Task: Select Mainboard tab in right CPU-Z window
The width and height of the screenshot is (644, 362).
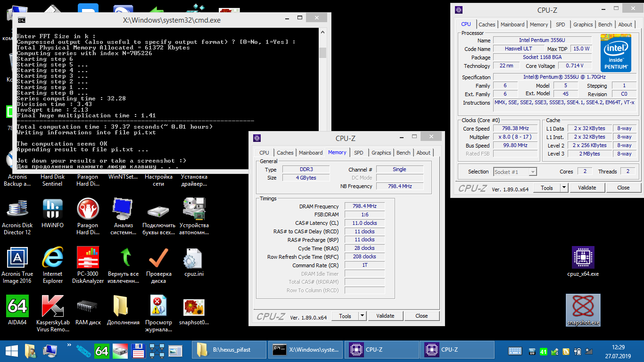Action: click(512, 25)
